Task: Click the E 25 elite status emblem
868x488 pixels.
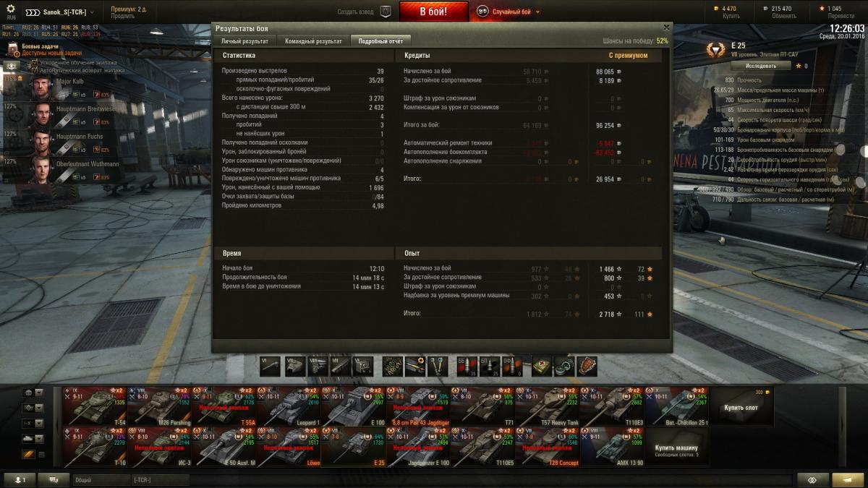Action: pos(715,50)
